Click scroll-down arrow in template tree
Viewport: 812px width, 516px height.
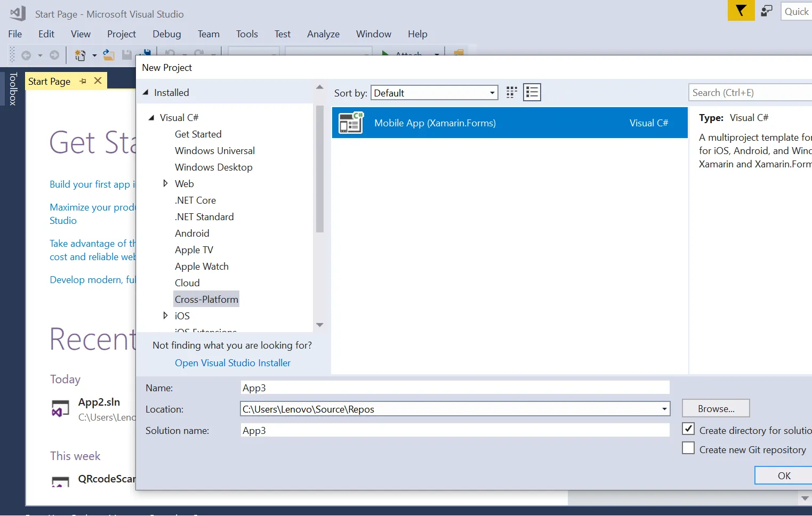tap(320, 325)
